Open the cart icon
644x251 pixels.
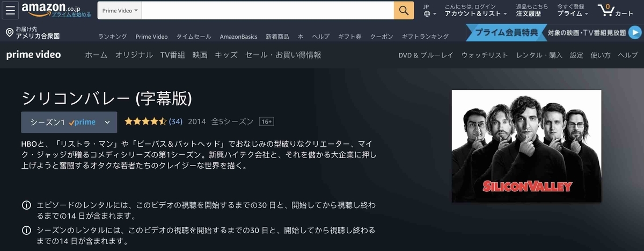click(x=615, y=10)
